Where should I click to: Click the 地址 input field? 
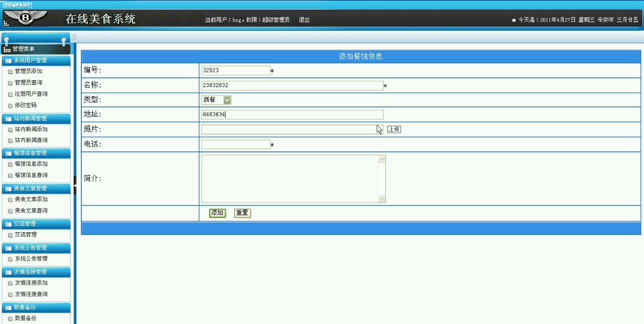pyautogui.click(x=292, y=114)
